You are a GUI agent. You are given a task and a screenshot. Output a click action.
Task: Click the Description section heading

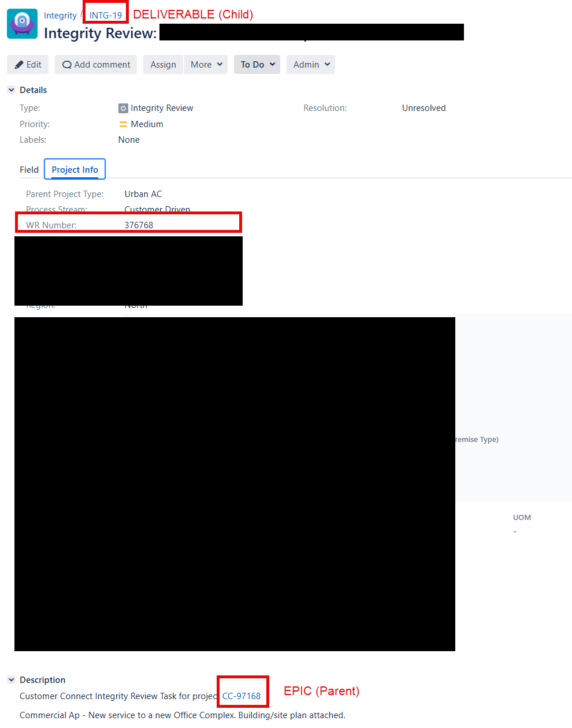(x=43, y=680)
